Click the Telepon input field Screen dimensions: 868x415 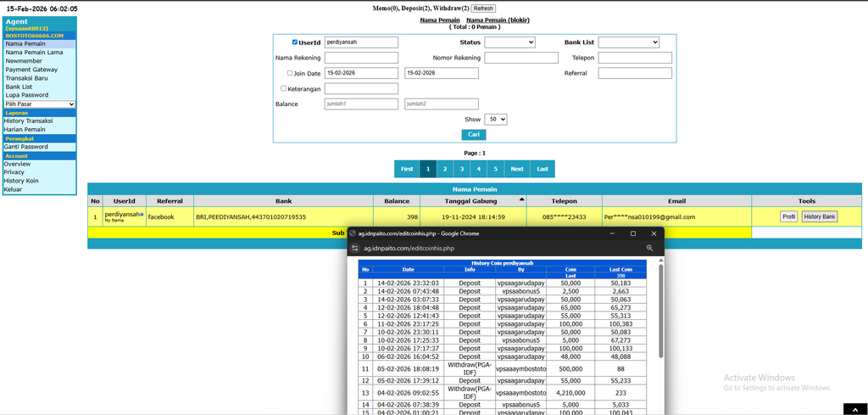pos(635,58)
